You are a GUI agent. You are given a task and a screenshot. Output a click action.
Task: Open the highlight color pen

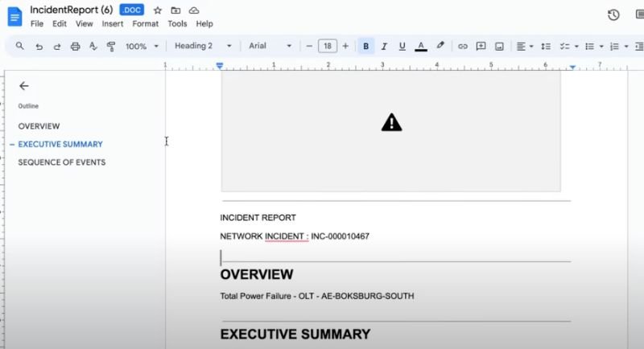click(x=440, y=46)
